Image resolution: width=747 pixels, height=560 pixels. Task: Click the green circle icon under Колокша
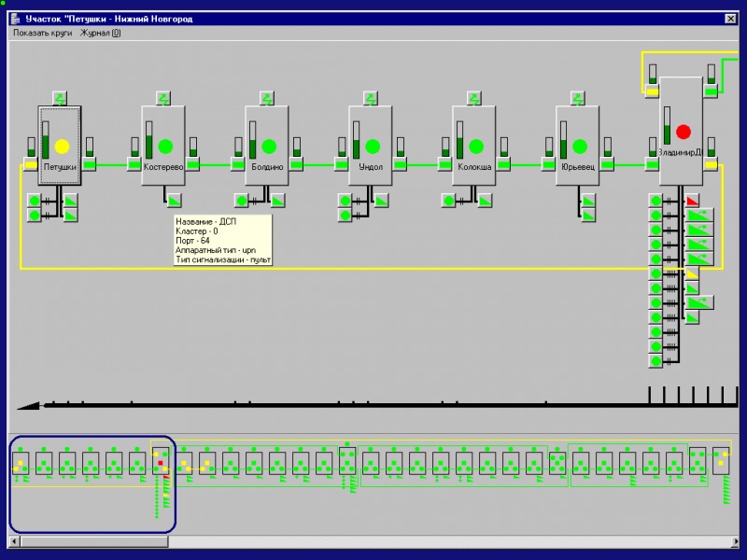pyautogui.click(x=449, y=201)
